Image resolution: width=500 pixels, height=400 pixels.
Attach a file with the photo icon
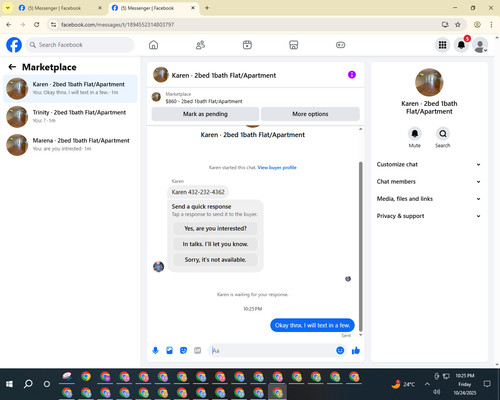169,350
